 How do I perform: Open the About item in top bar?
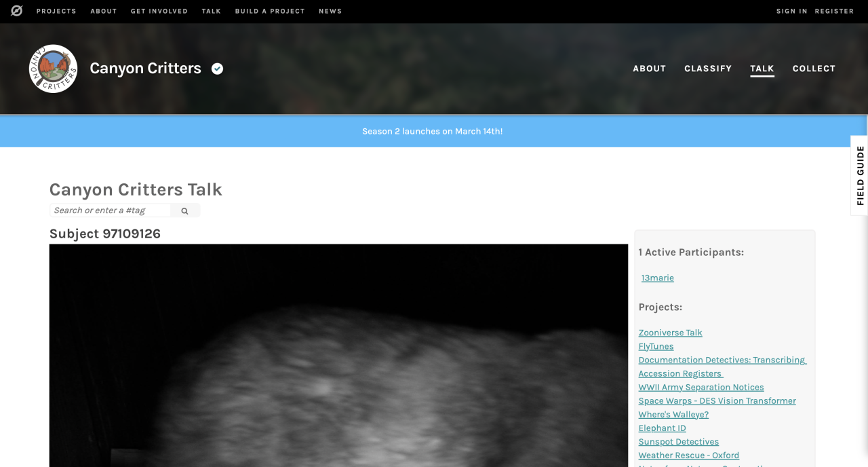pos(104,11)
